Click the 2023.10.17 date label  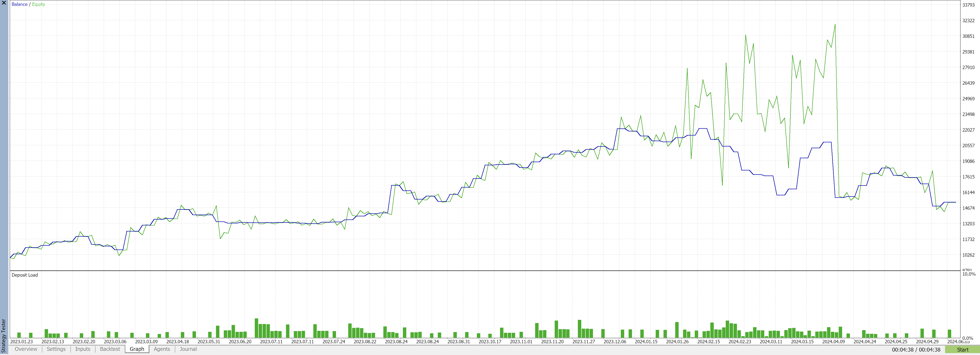[490, 342]
